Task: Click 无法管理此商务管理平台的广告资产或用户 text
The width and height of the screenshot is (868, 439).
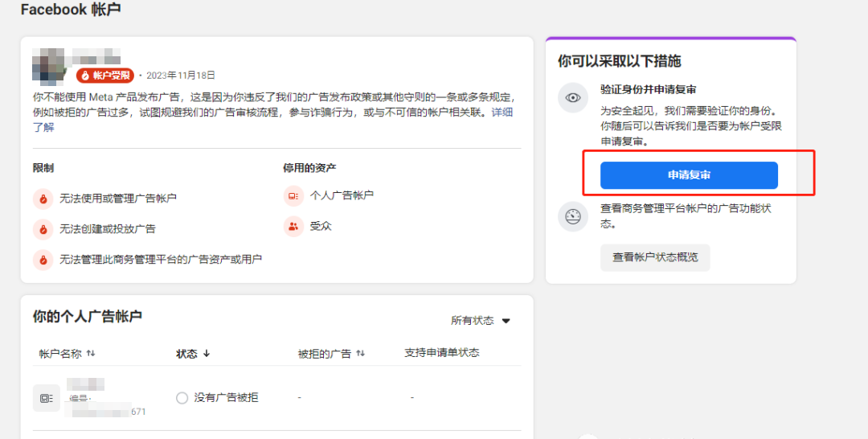Action: pos(161,259)
